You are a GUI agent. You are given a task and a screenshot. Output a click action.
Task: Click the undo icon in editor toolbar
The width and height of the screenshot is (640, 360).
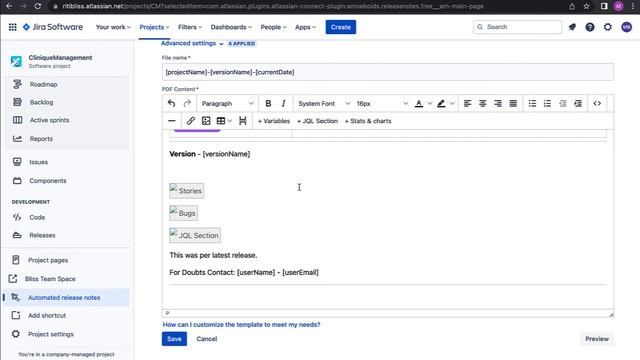coord(171,103)
